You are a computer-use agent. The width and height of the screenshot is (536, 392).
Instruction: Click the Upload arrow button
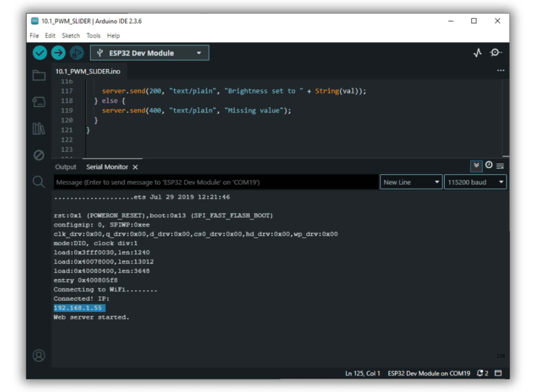click(x=58, y=53)
